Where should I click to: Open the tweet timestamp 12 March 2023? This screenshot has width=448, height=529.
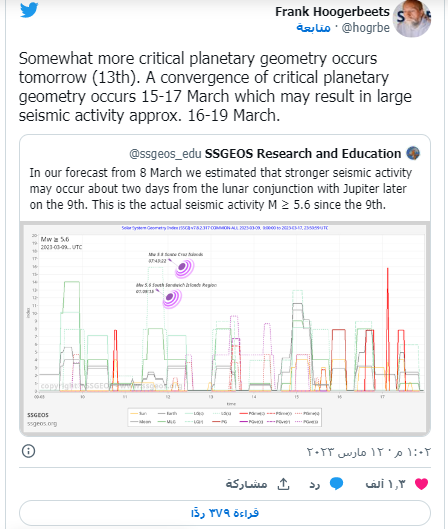pyautogui.click(x=368, y=451)
